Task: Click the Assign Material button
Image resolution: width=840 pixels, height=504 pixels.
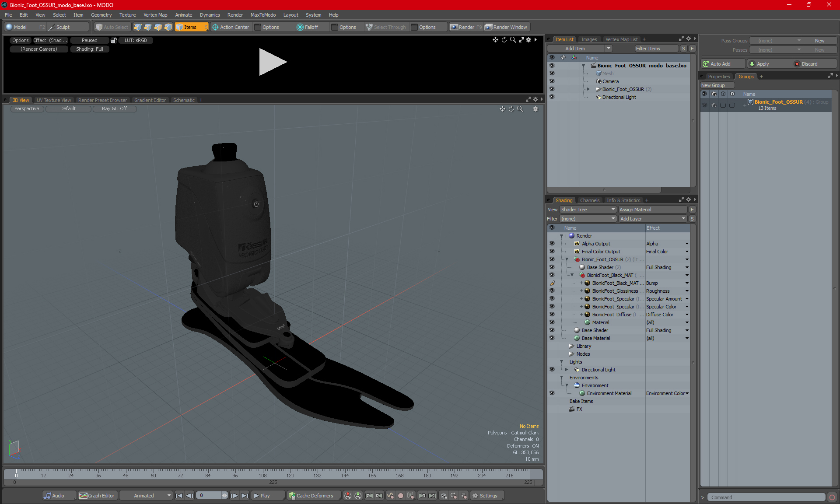Action: pos(652,210)
